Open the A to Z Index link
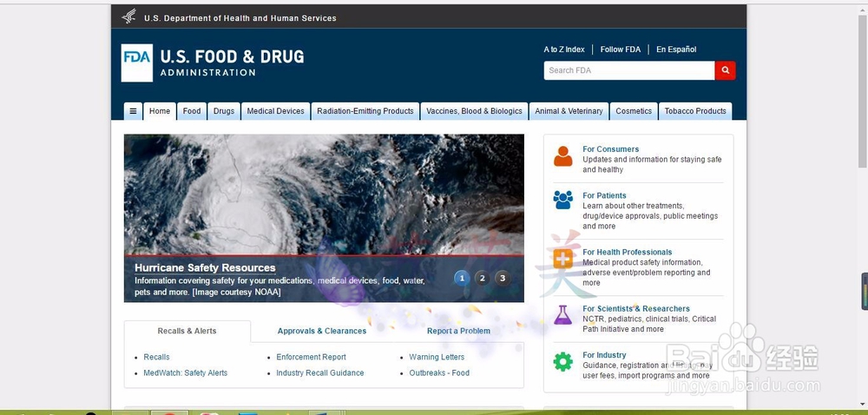This screenshot has width=868, height=415. 564,49
